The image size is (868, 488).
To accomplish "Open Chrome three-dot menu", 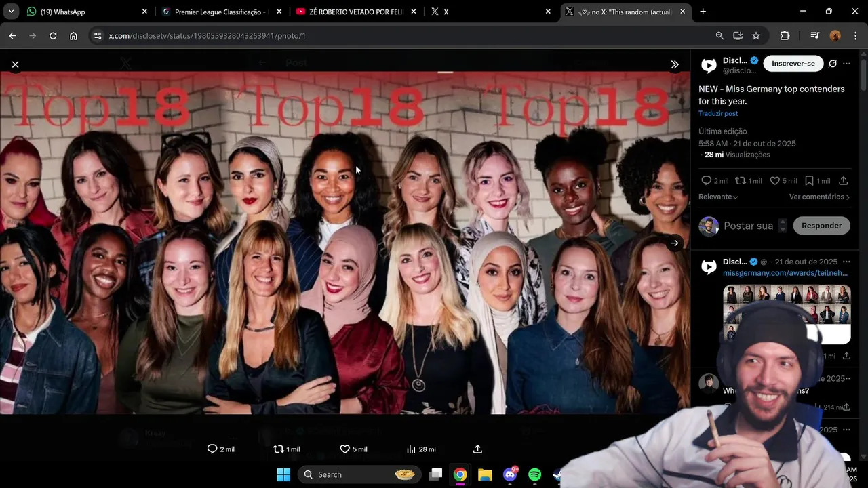I will click(856, 35).
